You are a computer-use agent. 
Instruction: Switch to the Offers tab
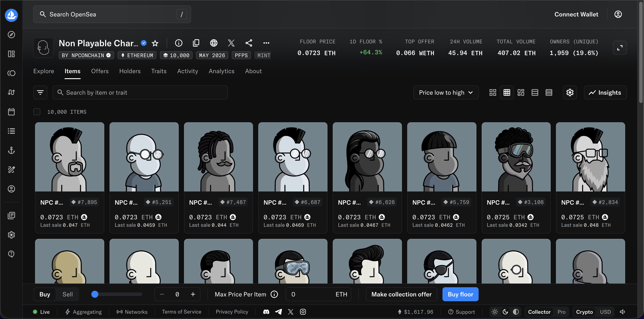[x=100, y=71]
